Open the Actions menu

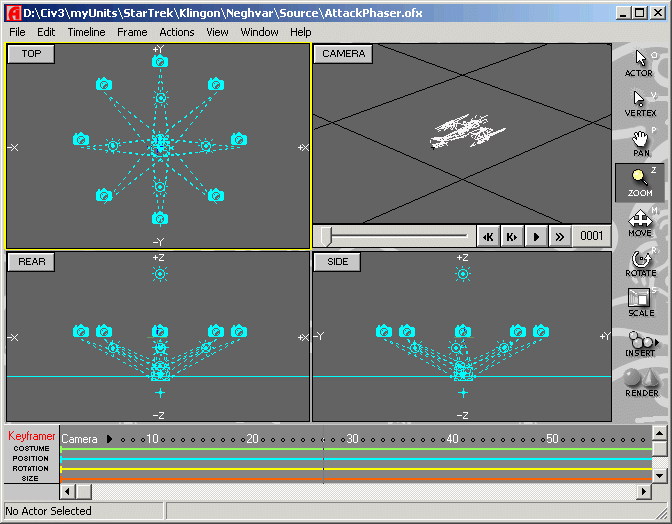[177, 32]
